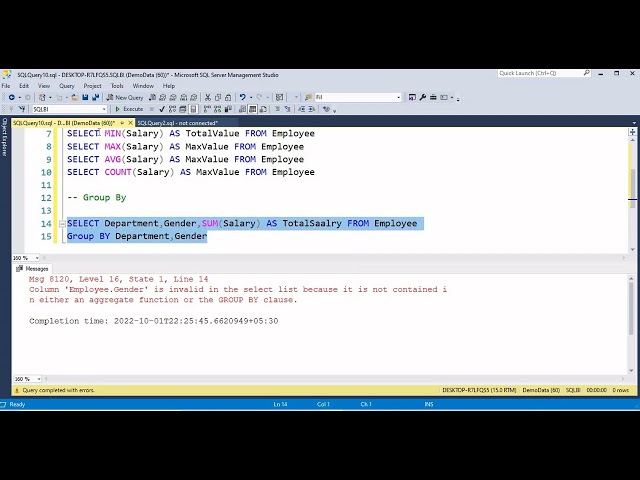640x480 pixels.
Task: Click the Cut scissors icon
Action: [208, 98]
